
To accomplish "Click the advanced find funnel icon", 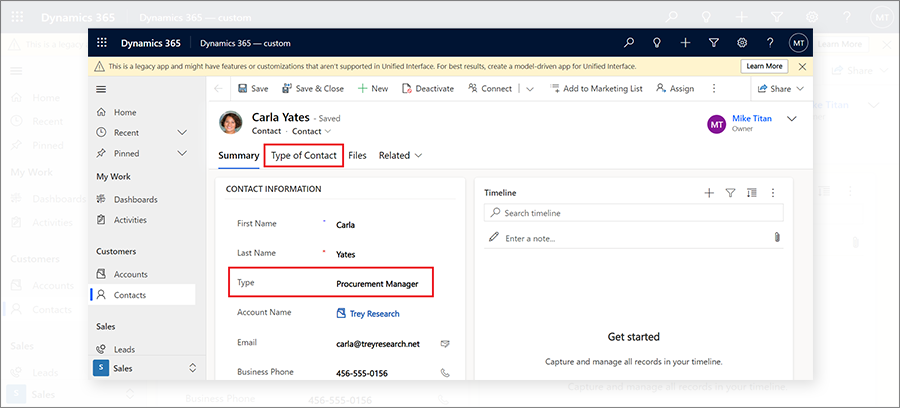I will 713,43.
